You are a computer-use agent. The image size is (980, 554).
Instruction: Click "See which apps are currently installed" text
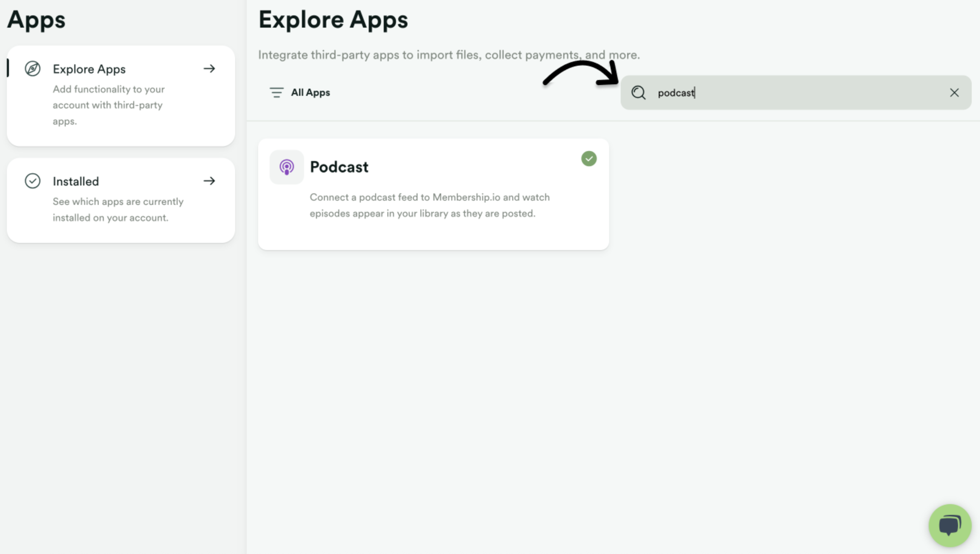click(x=118, y=210)
